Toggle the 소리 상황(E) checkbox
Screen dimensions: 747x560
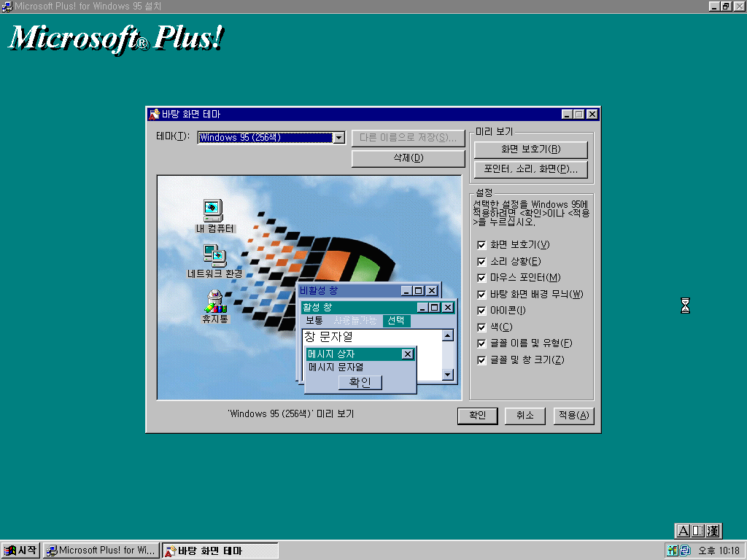(x=481, y=262)
